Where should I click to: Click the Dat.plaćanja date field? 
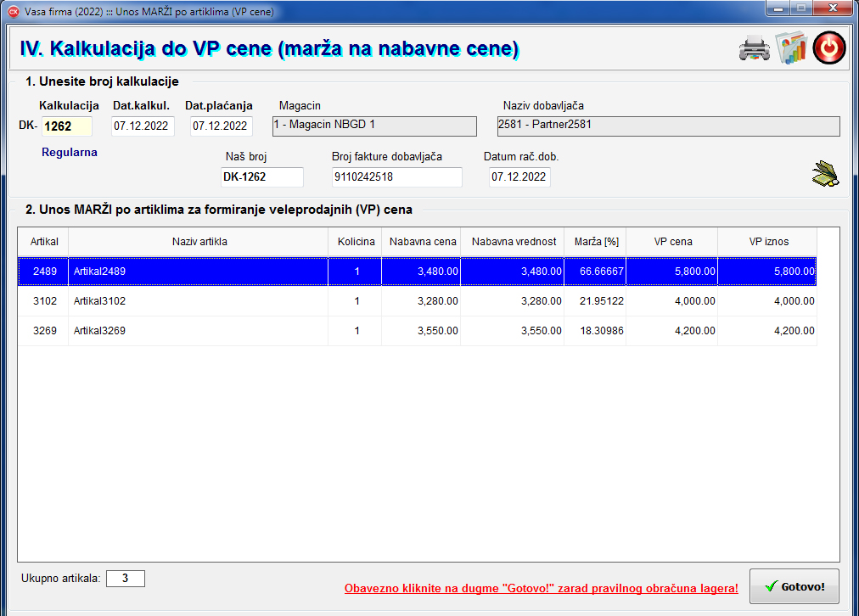[222, 126]
